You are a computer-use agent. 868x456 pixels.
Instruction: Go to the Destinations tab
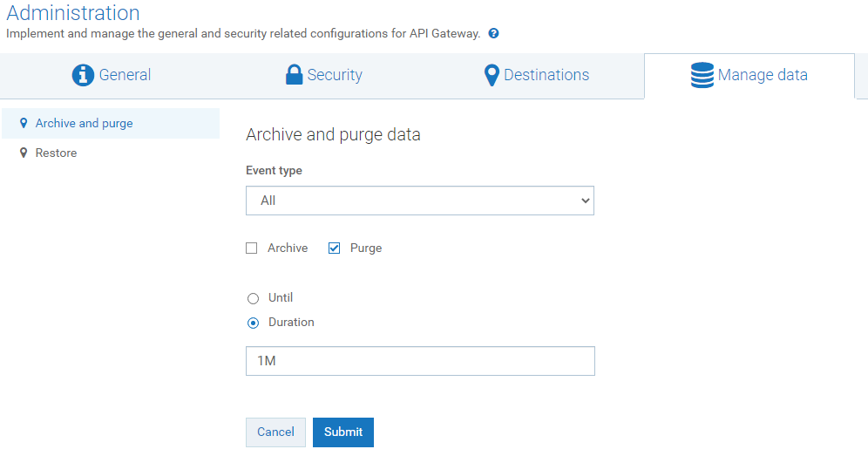click(537, 76)
